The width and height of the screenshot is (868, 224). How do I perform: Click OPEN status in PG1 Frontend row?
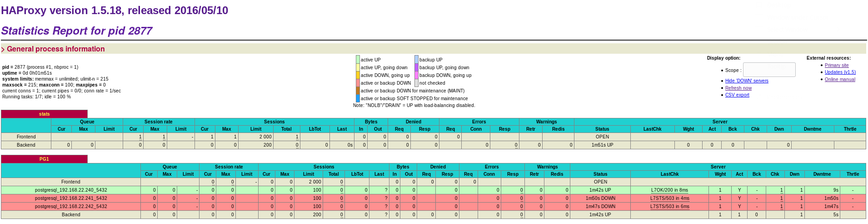click(x=600, y=182)
